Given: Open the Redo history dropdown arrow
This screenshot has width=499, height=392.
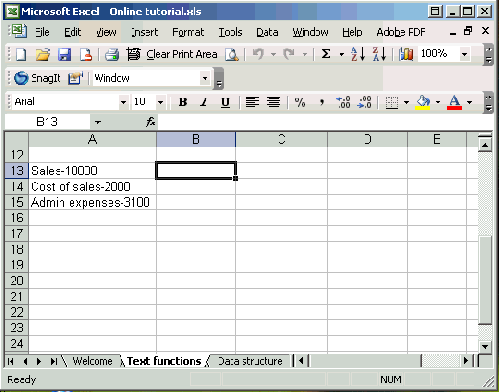Looking at the screenshot, I should pos(304,54).
